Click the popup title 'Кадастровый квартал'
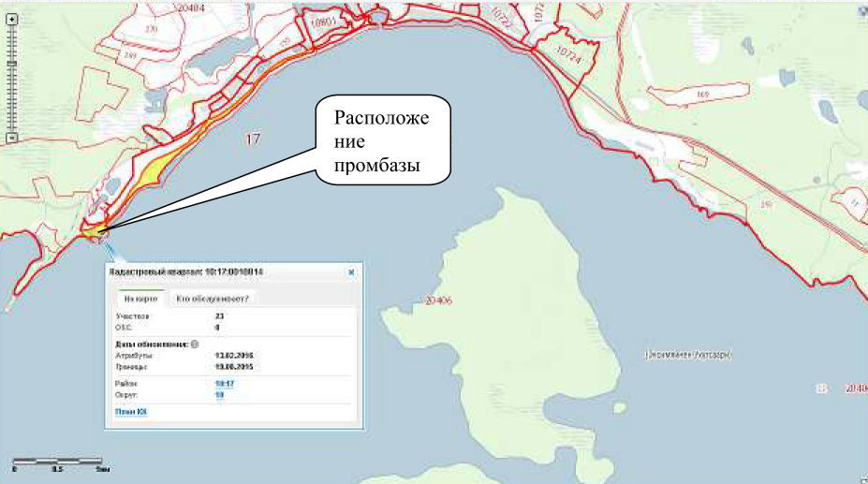This screenshot has height=484, width=868. [x=187, y=272]
